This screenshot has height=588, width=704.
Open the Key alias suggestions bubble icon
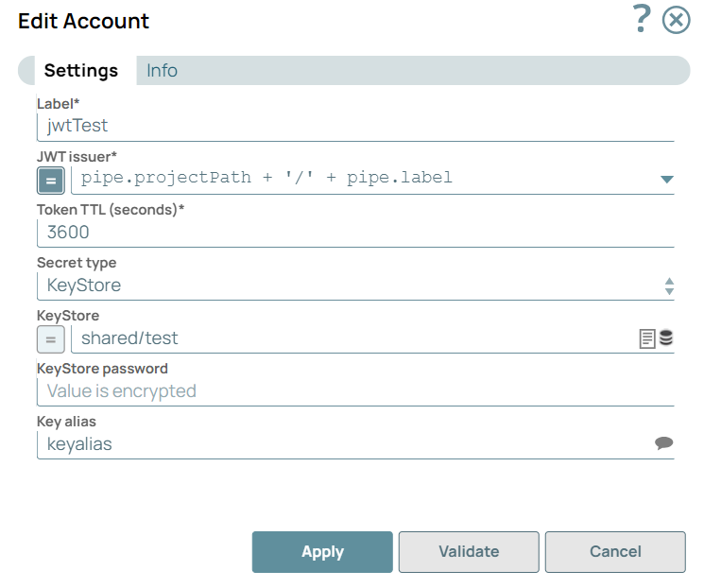(664, 443)
